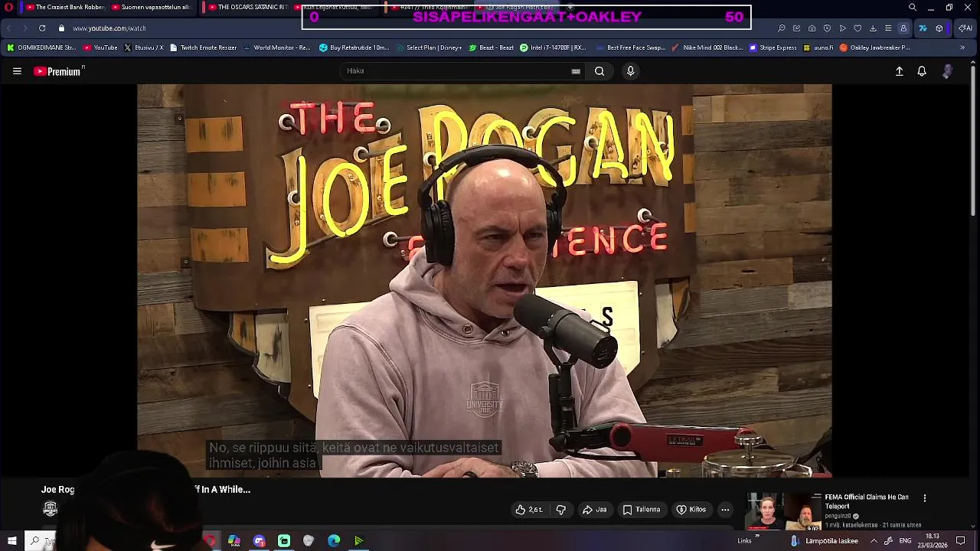The width and height of the screenshot is (980, 551).
Task: Switch to The Craziest Bank Robbery tab
Action: pyautogui.click(x=64, y=7)
